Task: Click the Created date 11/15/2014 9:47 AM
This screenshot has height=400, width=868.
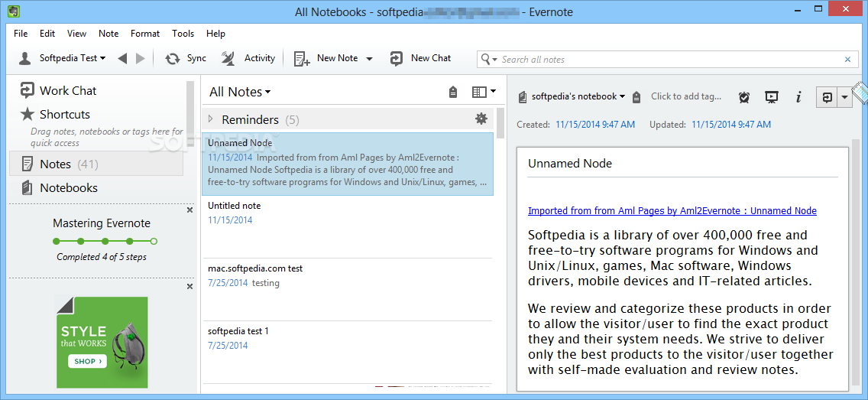Action: click(x=595, y=125)
